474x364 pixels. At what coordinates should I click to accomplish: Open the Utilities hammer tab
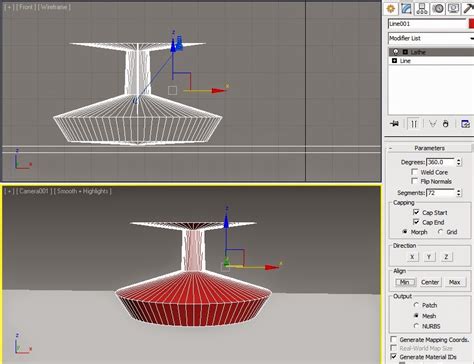click(468, 8)
